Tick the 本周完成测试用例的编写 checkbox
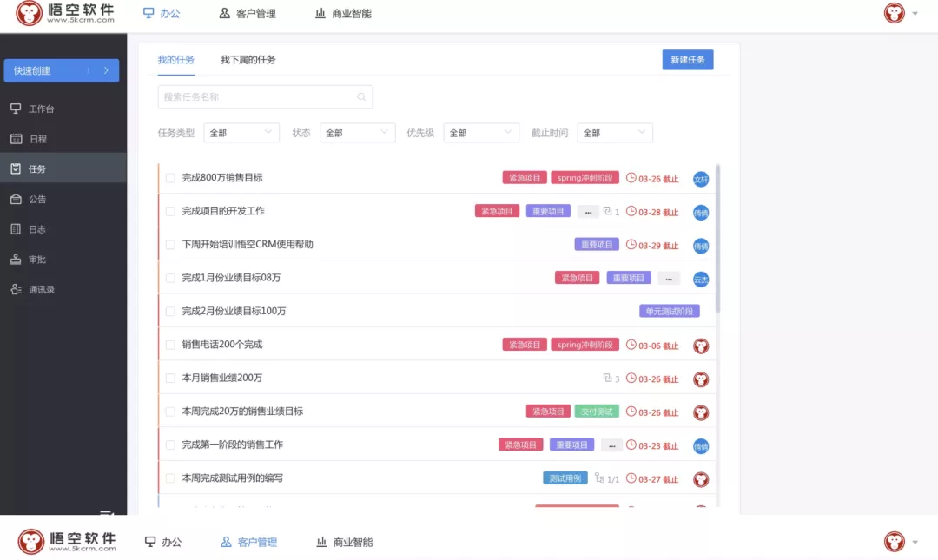Viewport: 938px width, 560px height. tap(169, 478)
